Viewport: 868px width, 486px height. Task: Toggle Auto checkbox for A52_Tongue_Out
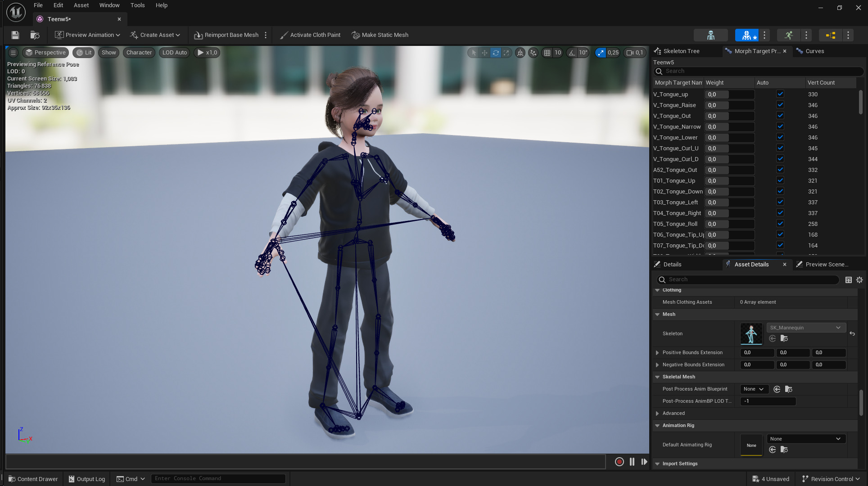[x=780, y=170]
